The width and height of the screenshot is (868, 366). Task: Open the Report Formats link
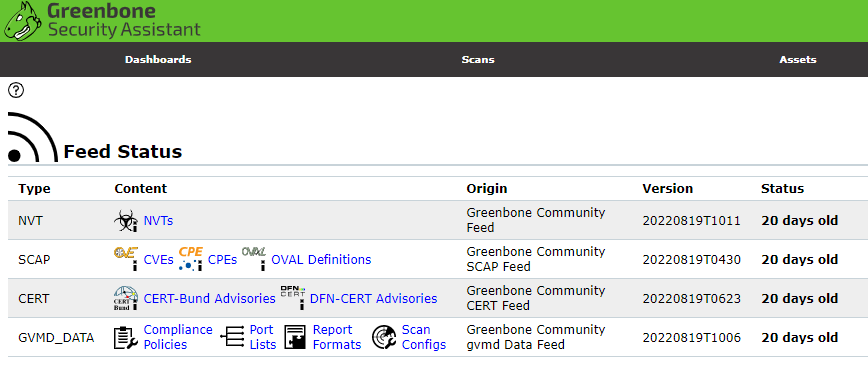click(x=337, y=337)
